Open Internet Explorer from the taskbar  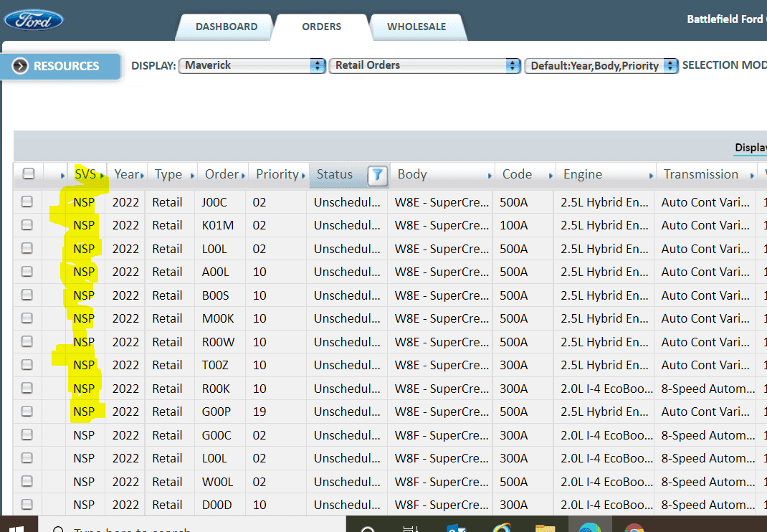(x=500, y=528)
